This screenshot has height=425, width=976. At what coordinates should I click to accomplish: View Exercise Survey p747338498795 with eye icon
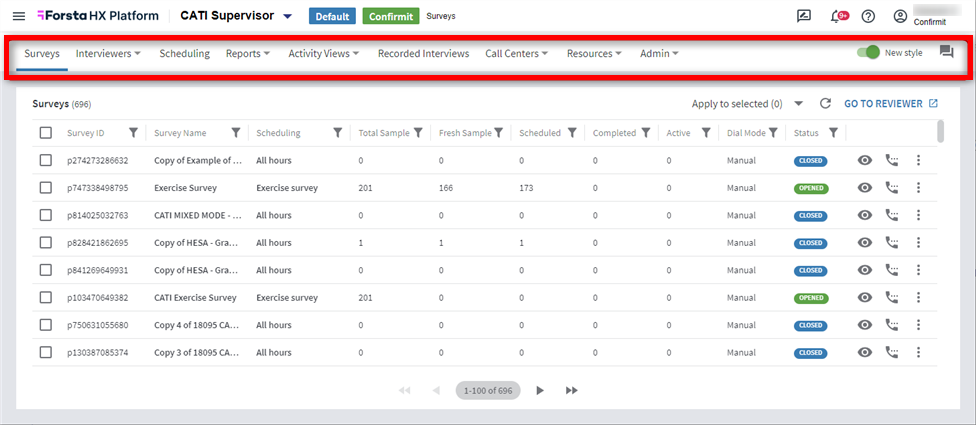coord(865,188)
